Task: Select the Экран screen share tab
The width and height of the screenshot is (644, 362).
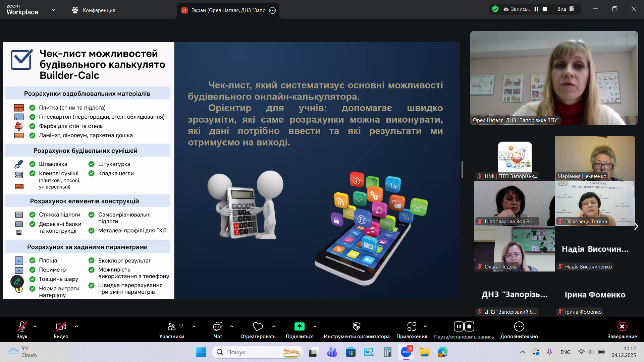Action: click(x=228, y=10)
